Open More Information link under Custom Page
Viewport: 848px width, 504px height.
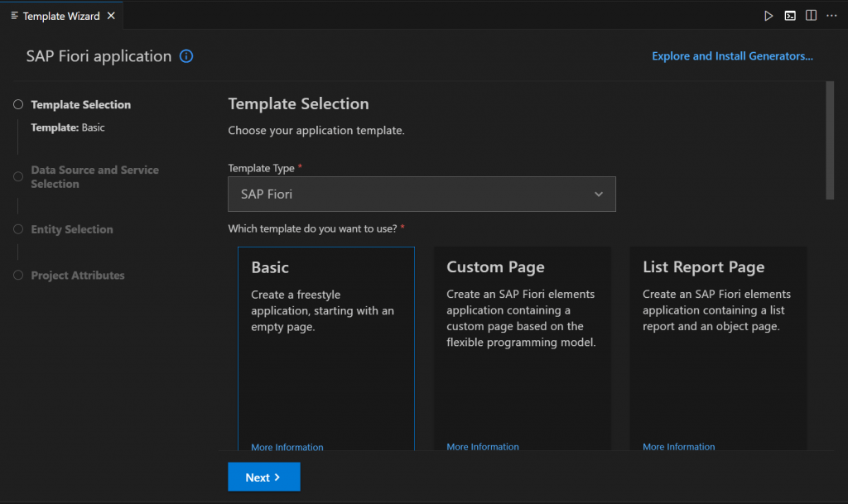483,447
